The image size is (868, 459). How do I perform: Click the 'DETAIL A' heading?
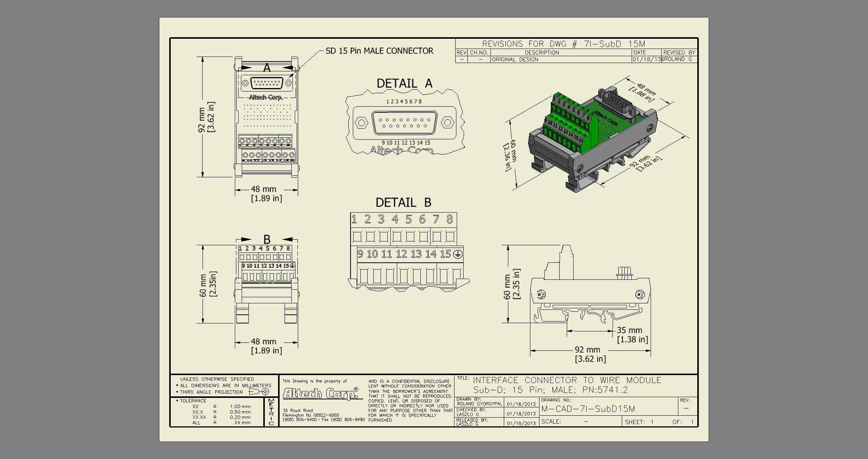click(404, 83)
